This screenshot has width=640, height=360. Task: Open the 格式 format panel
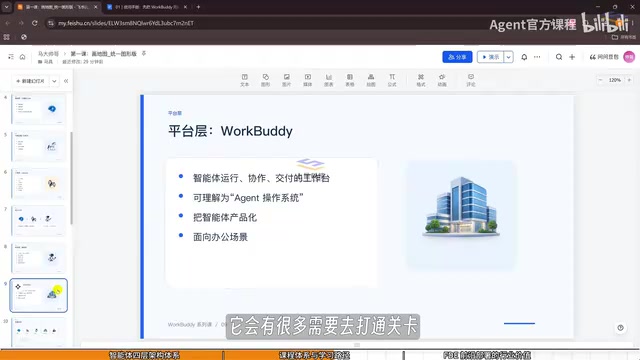(421, 80)
